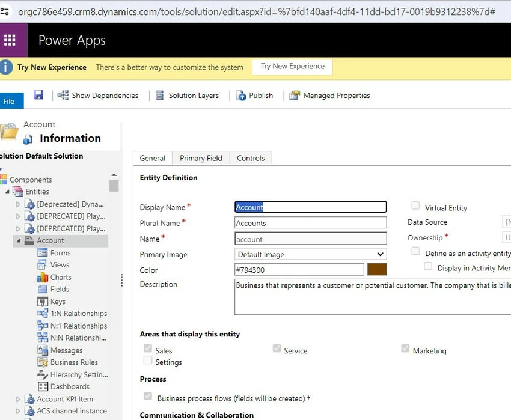511x420 pixels.
Task: Expand the second [DEPRECATED] Play... node
Action: [18, 229]
